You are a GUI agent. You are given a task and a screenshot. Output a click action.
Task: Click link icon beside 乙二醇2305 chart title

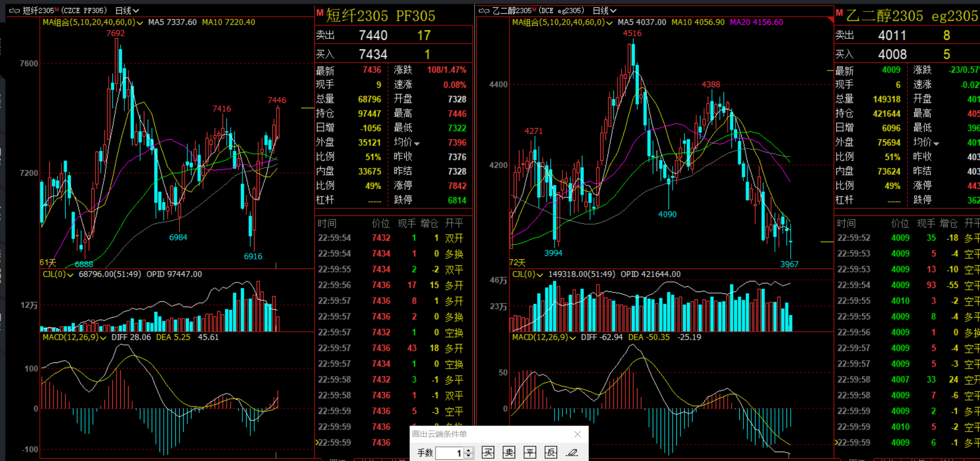click(484, 11)
